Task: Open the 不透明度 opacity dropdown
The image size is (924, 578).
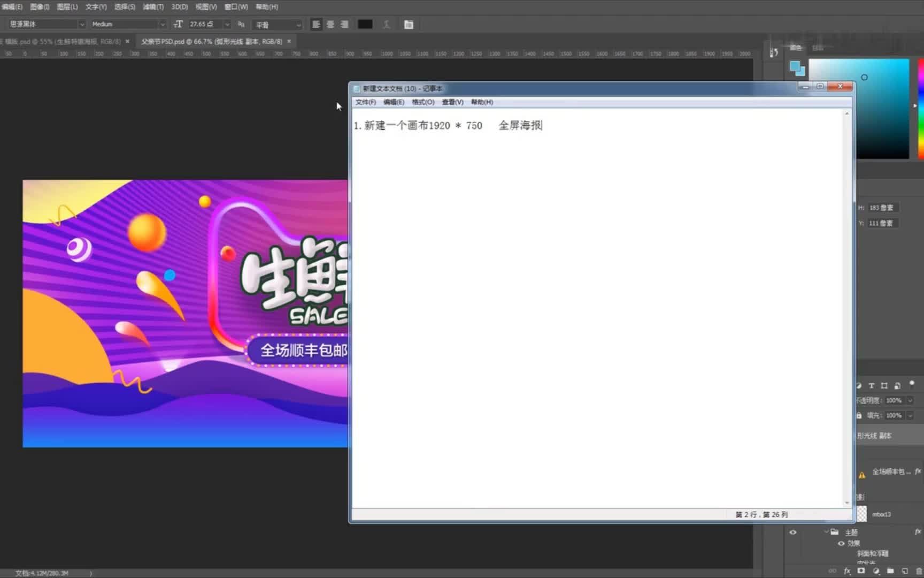Action: pyautogui.click(x=911, y=400)
